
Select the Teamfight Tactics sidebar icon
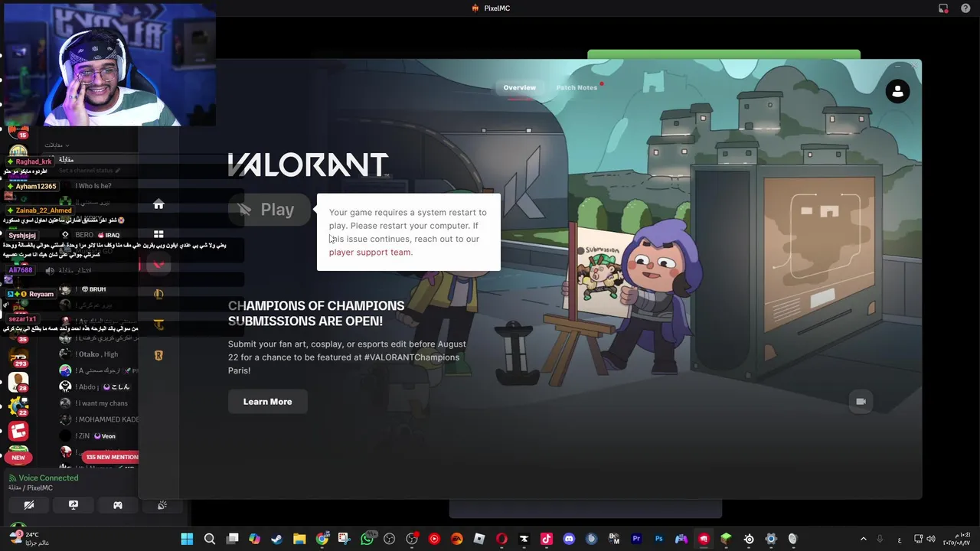click(x=158, y=324)
